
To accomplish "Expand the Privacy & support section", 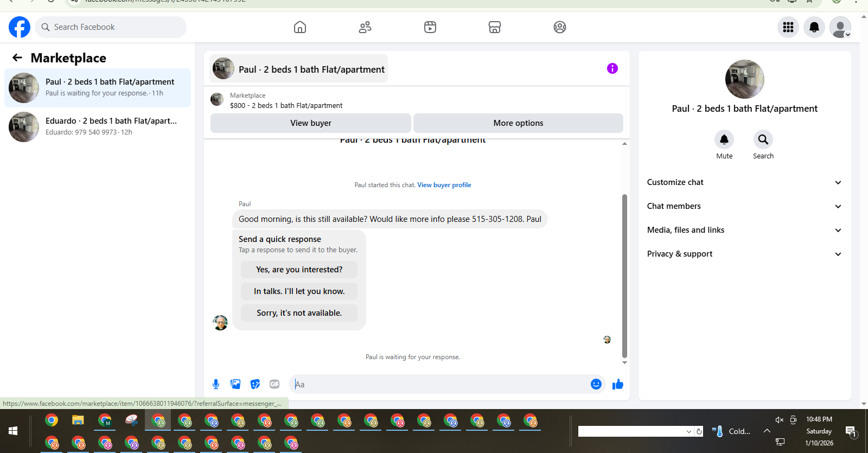I will pos(744,254).
